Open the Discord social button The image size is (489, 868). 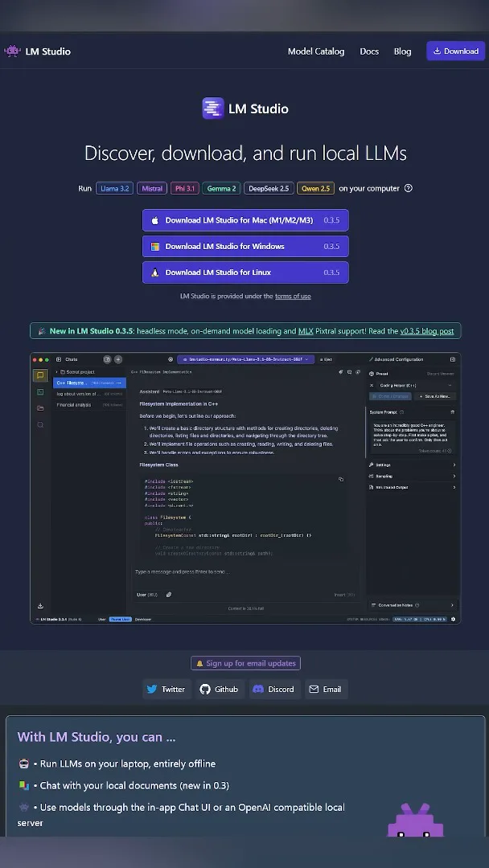pyautogui.click(x=275, y=690)
